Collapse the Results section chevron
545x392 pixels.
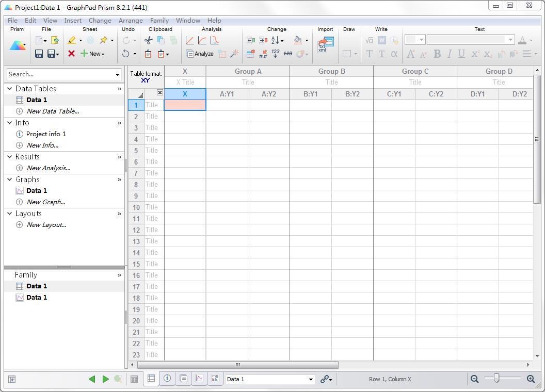click(10, 157)
